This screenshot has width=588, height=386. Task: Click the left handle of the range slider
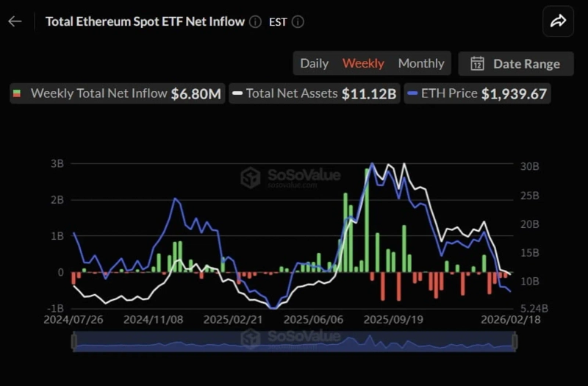point(73,342)
